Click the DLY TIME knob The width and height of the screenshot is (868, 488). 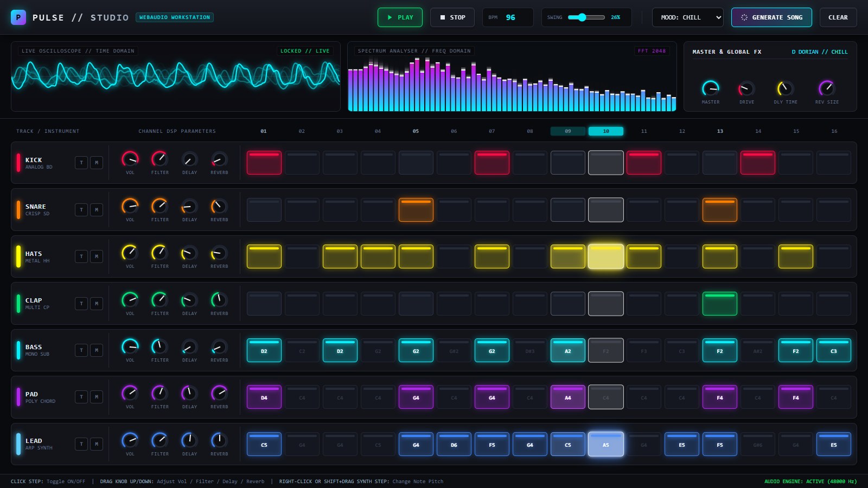tap(785, 88)
